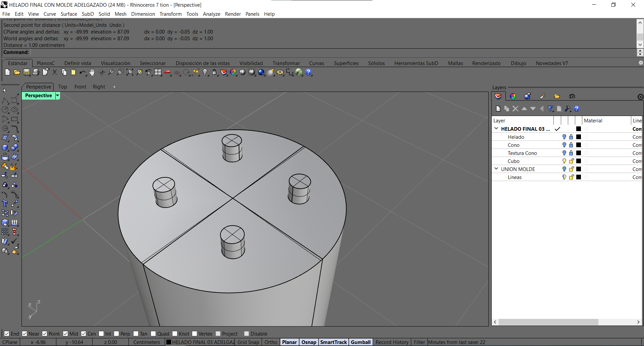This screenshot has height=346, width=644.
Task: Click the padlock Lock objects icon
Action: [214, 72]
